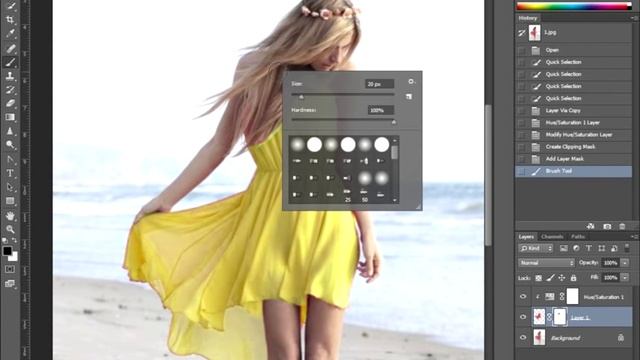This screenshot has width=640, height=360.
Task: Open the Normal blend mode dropdown
Action: tap(547, 263)
